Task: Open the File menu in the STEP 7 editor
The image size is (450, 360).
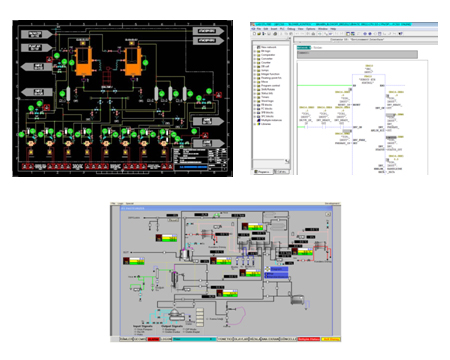Action: (259, 29)
